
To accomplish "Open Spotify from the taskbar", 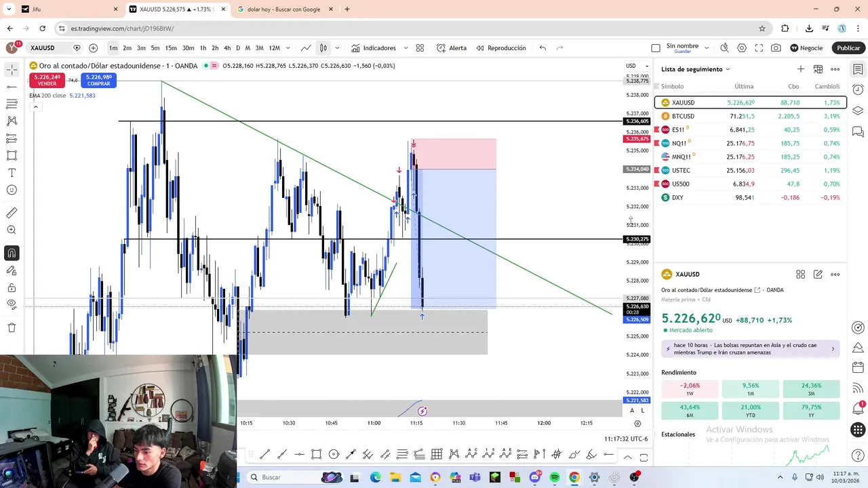I will pos(555,477).
